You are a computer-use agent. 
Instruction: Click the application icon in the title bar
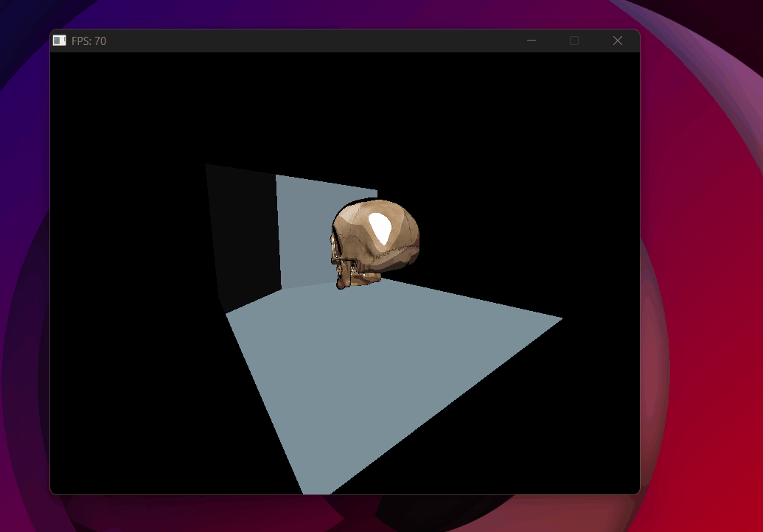click(x=60, y=41)
